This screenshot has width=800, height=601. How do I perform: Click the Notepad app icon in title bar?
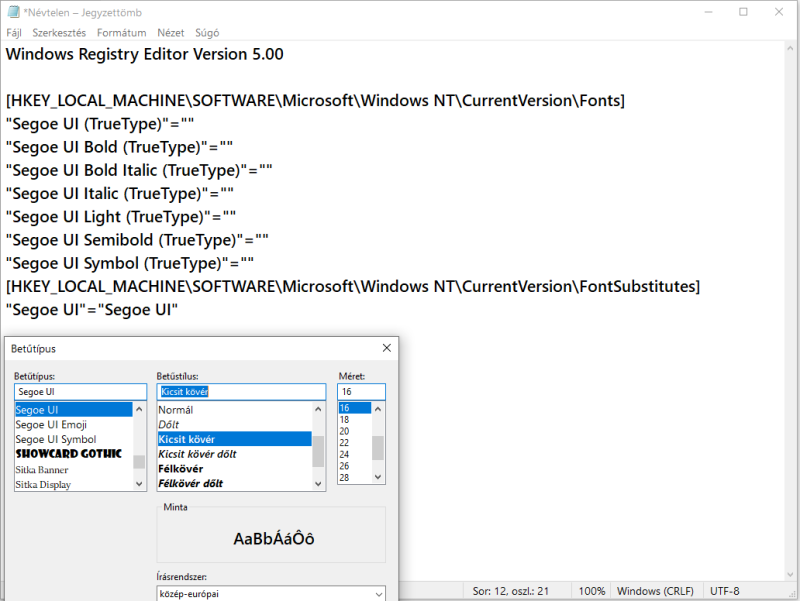pyautogui.click(x=13, y=12)
